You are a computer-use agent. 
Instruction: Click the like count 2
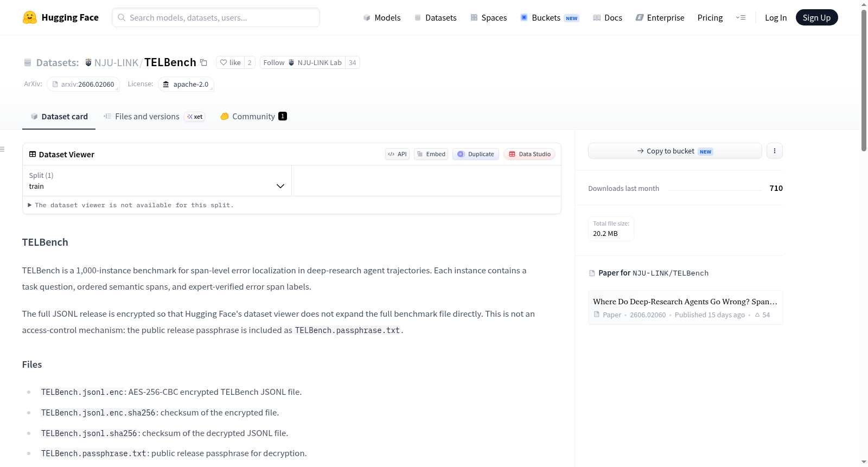250,62
